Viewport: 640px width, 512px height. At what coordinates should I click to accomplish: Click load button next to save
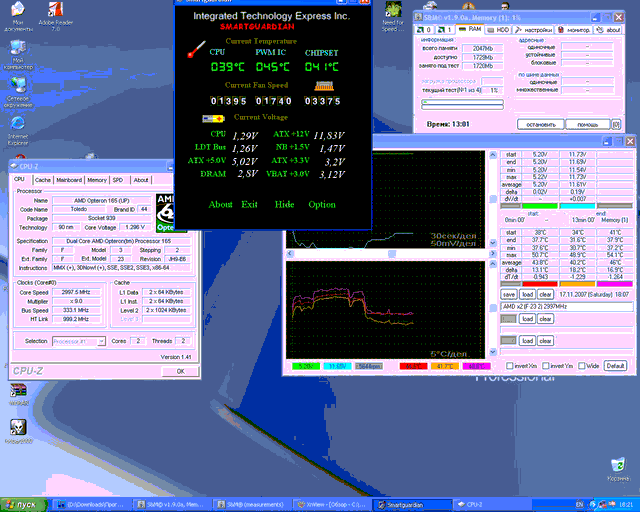point(527,294)
